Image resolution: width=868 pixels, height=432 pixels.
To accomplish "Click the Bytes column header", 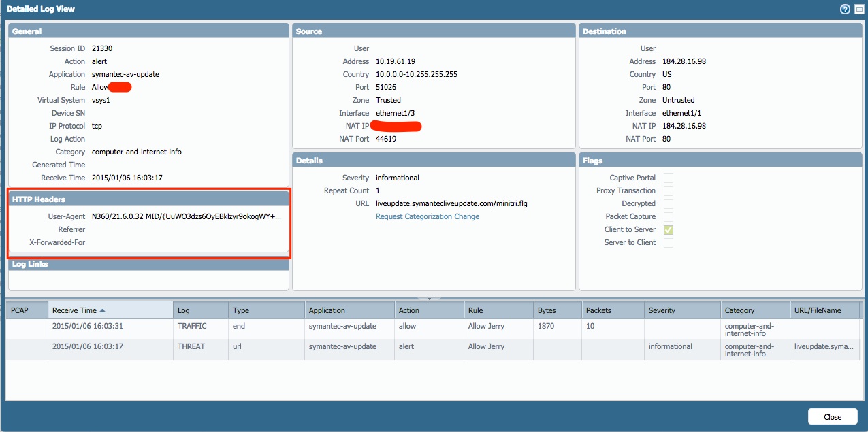I will click(547, 310).
